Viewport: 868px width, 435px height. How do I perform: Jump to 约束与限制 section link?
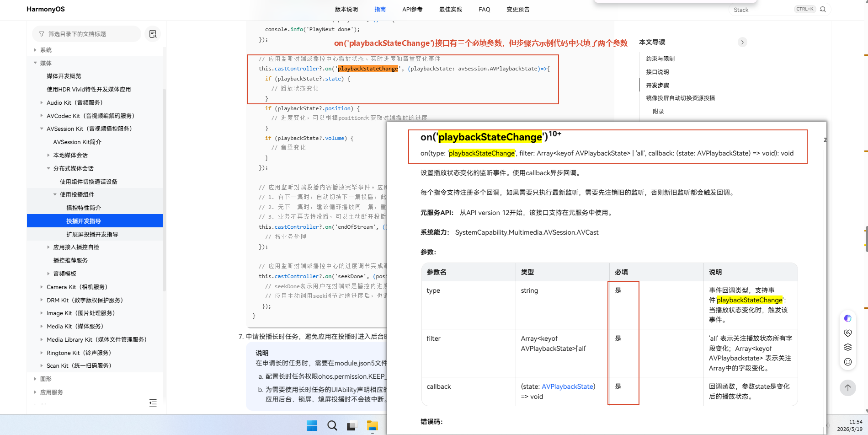tap(660, 59)
